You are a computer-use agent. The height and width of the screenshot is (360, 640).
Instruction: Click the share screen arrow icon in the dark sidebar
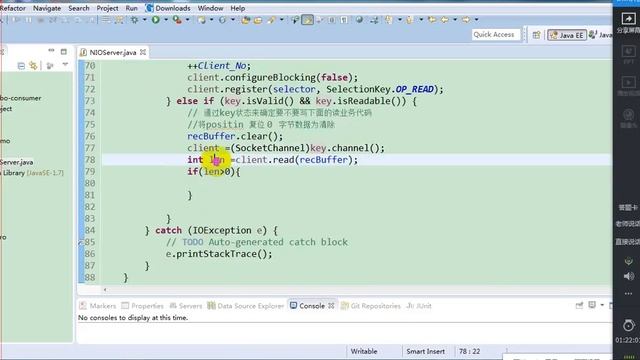[x=628, y=18]
